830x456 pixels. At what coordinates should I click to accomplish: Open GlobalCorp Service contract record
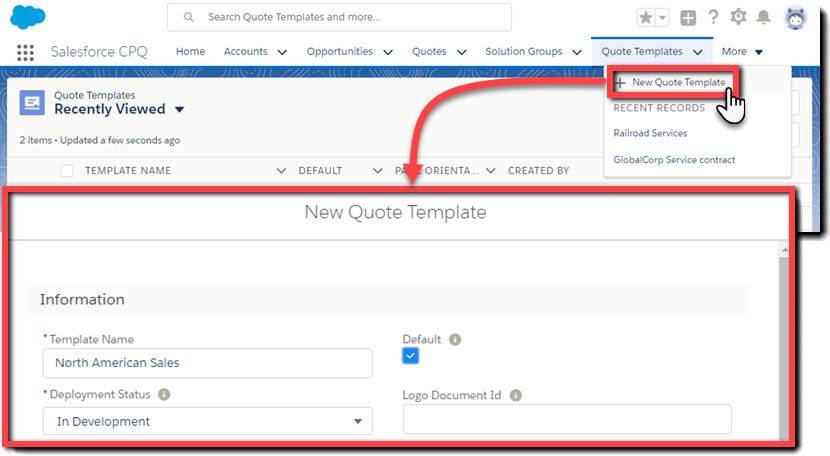pos(674,159)
